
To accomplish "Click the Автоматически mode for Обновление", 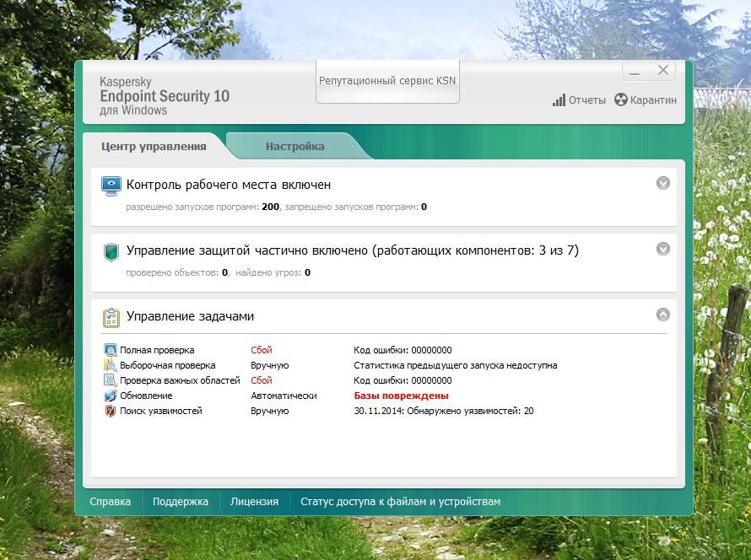I will pyautogui.click(x=284, y=396).
